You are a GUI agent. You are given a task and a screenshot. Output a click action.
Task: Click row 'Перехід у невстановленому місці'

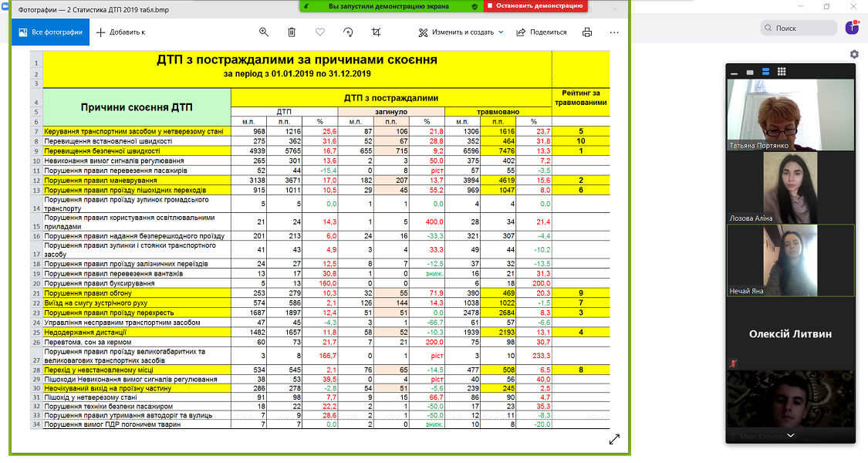[326, 370]
